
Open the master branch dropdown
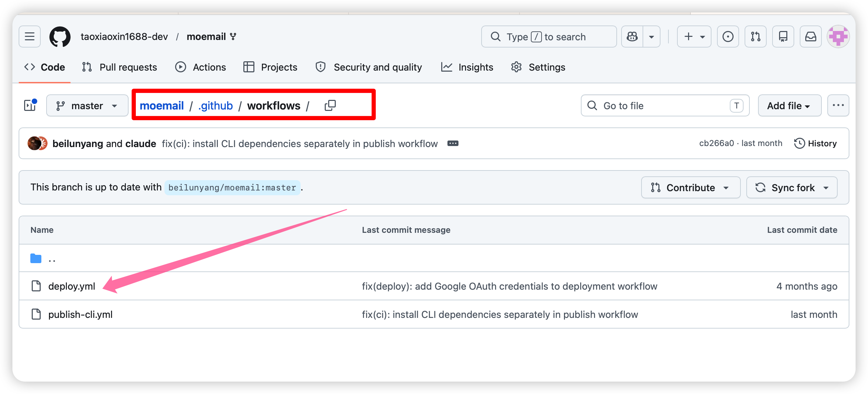point(87,105)
